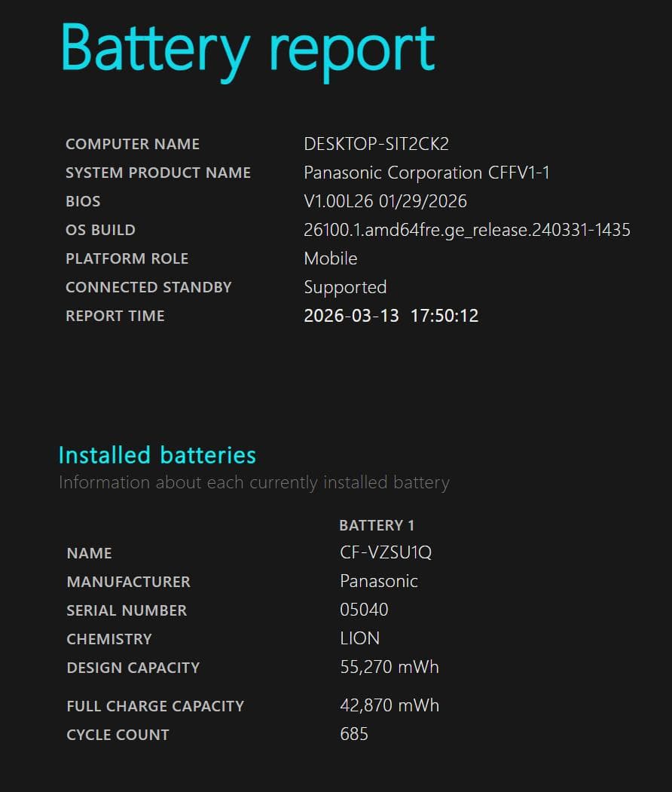The image size is (672, 792).
Task: Select battery name CF-VZSU1Q
Action: [386, 552]
